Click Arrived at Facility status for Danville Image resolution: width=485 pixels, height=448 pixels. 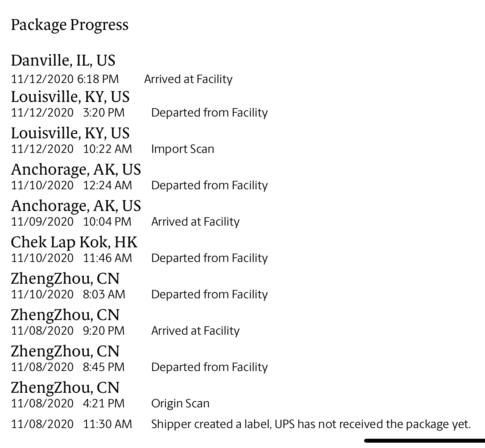tap(188, 79)
